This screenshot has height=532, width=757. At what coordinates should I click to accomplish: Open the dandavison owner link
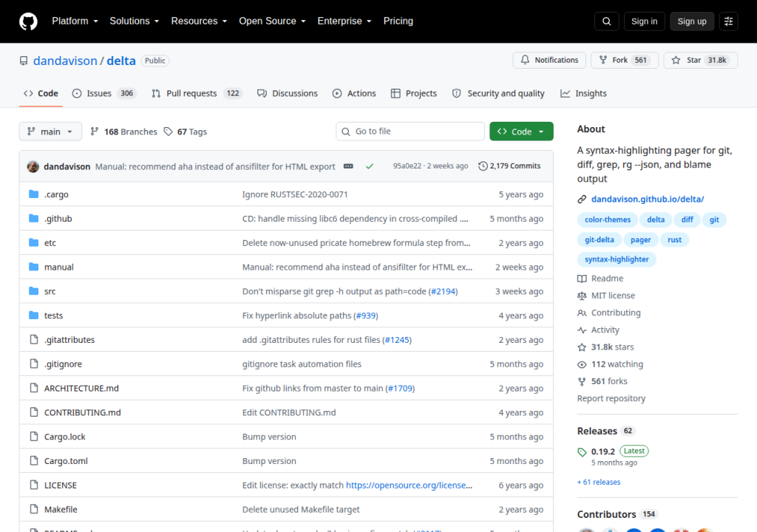[65, 61]
